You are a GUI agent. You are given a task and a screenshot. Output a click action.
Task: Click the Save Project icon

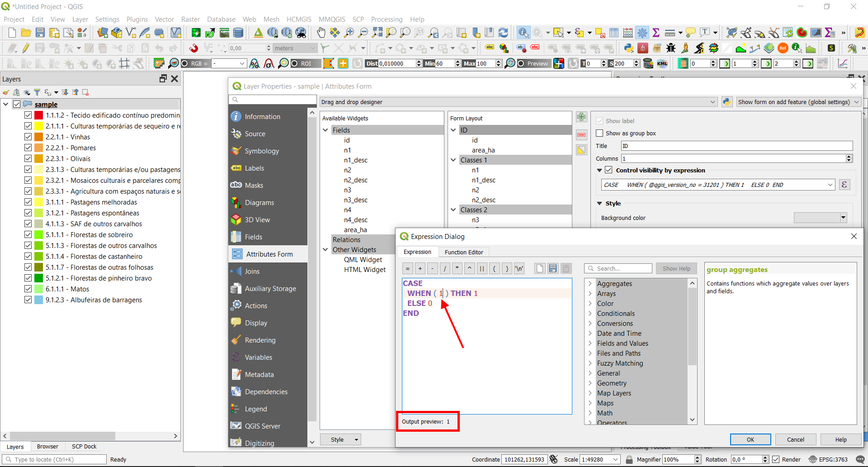(x=40, y=32)
